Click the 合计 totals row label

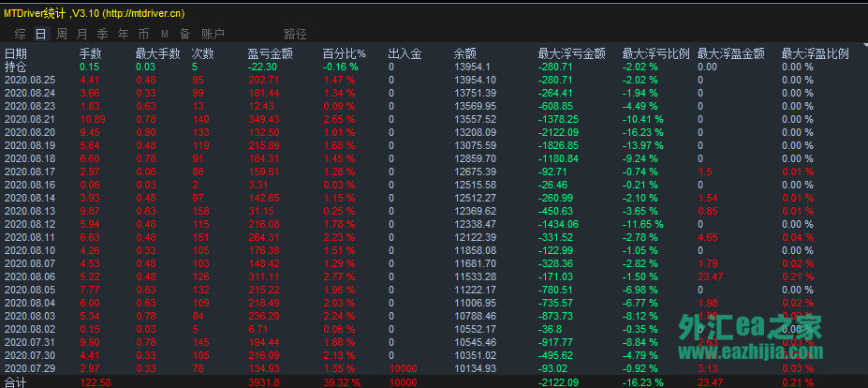(x=16, y=382)
